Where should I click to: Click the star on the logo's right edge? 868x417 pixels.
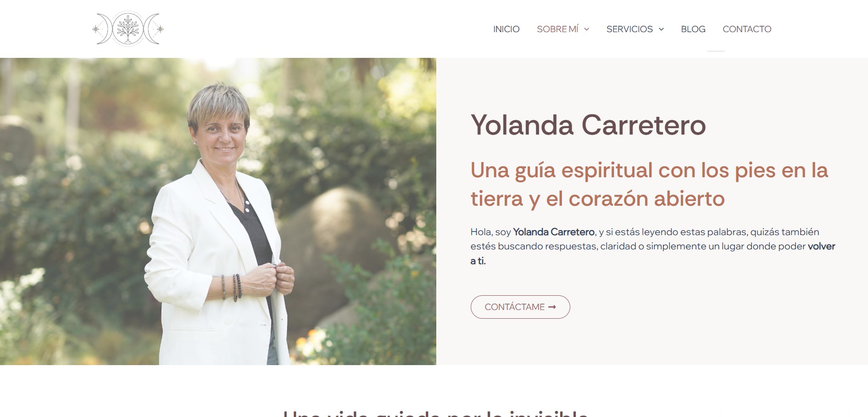pos(160,29)
